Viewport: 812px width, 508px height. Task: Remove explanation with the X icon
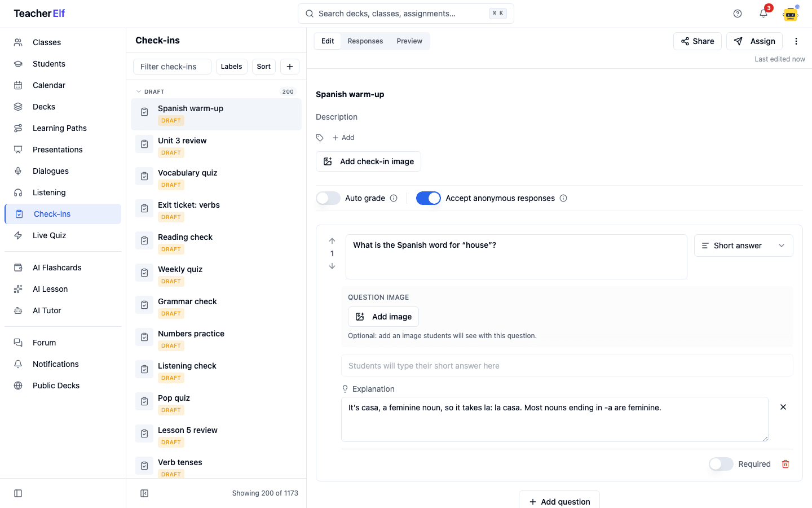coord(783,407)
